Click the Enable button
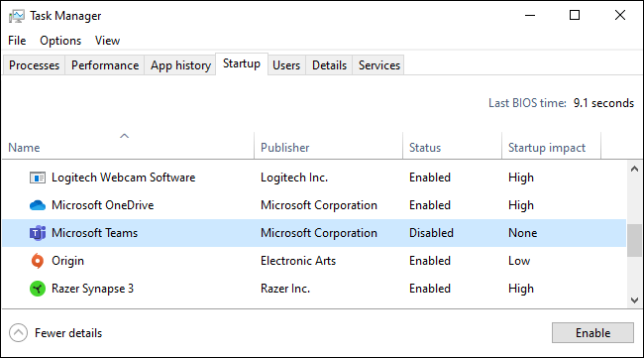Screen dimensions: 644x358 click(592, 333)
